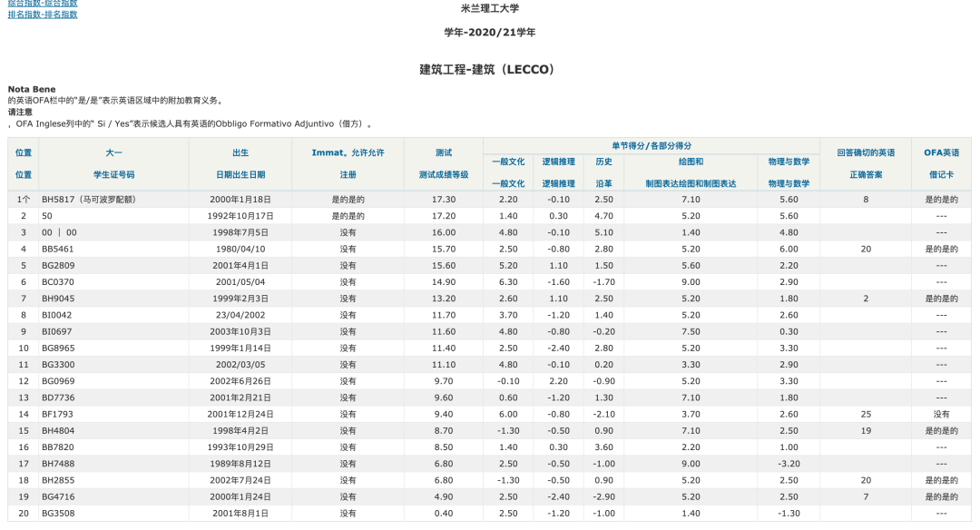This screenshot has height=530, width=980.
Task: Select student code BC0370
Action: (57, 282)
